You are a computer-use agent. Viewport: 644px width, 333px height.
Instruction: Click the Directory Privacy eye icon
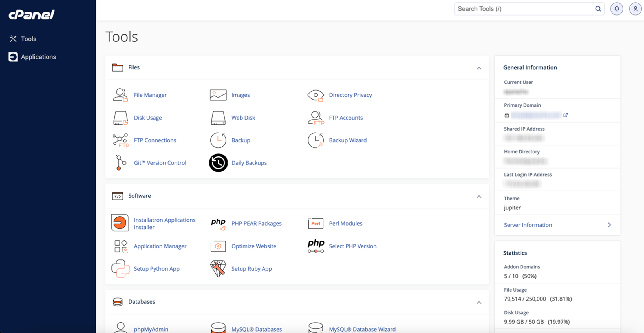[x=316, y=95]
